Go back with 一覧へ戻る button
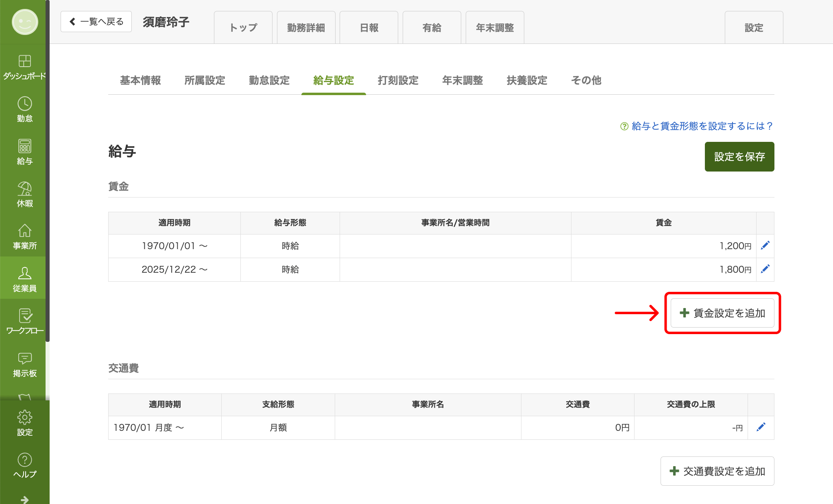 point(96,22)
